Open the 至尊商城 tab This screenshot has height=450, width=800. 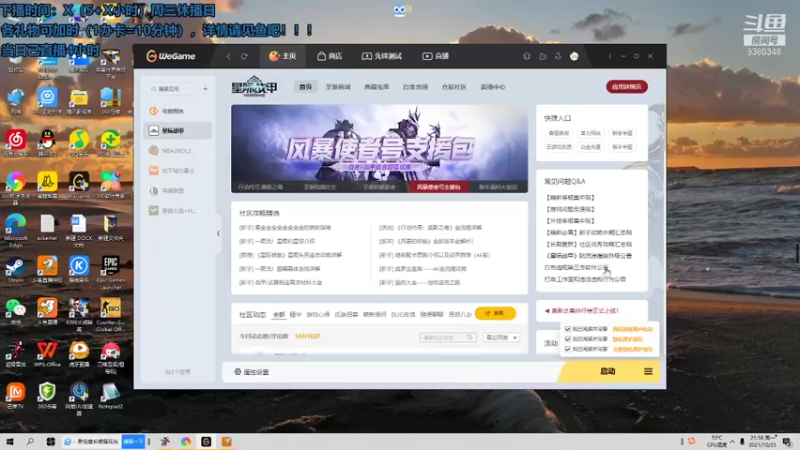[338, 87]
